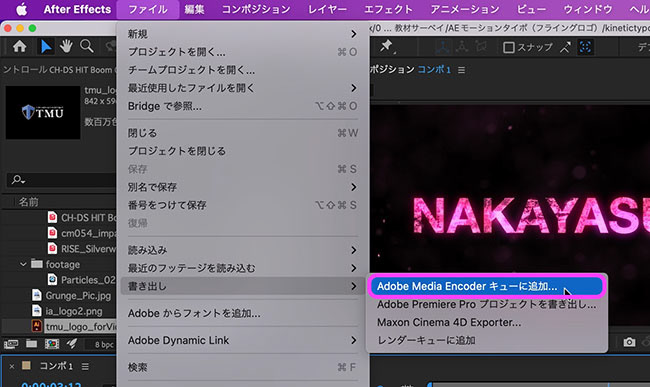Choose Adobe Premiere Pro プロジェクトを書き出し
The width and height of the screenshot is (650, 387).
coord(487,304)
